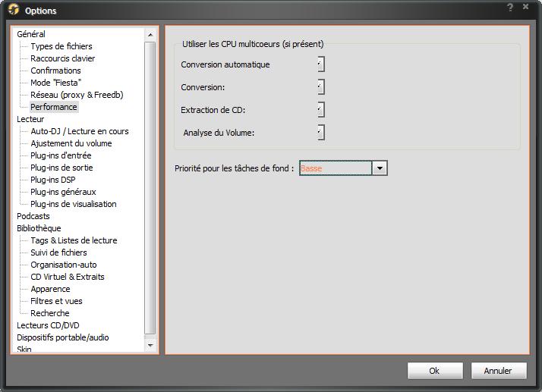
Task: Select Lecteurs CD/DVD category
Action: point(47,325)
